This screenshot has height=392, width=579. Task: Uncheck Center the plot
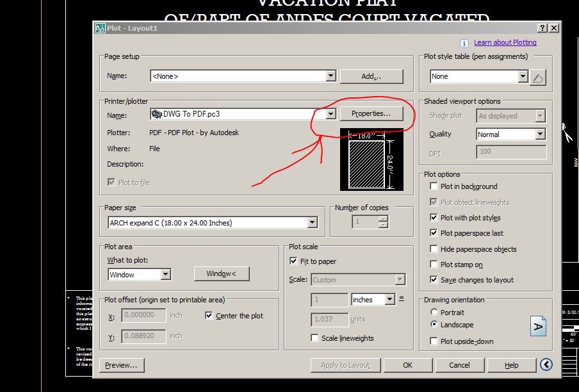click(x=208, y=315)
